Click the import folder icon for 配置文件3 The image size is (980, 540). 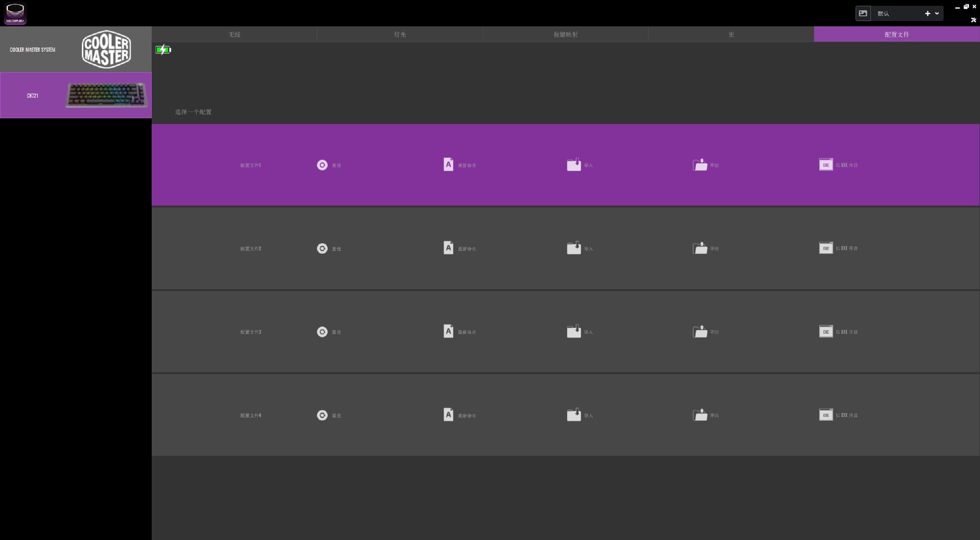[x=574, y=331]
